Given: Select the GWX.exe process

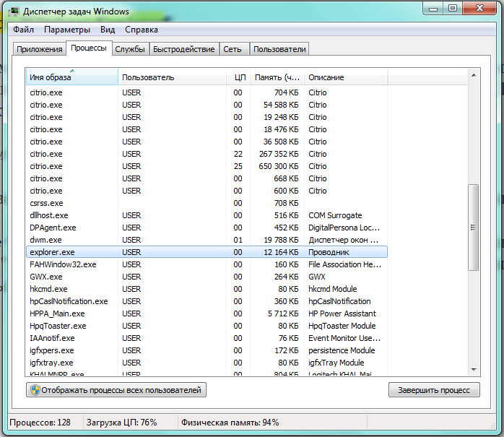Looking at the screenshot, I should coord(207,277).
